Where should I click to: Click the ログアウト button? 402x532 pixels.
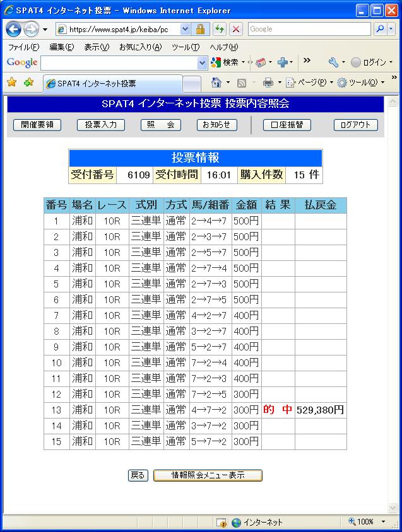pyautogui.click(x=356, y=125)
